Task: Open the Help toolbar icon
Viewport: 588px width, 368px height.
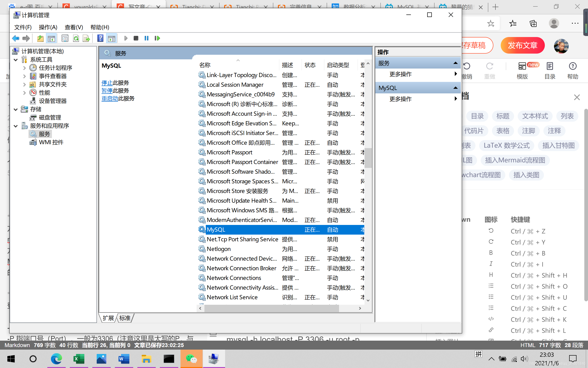Action: 100,38
